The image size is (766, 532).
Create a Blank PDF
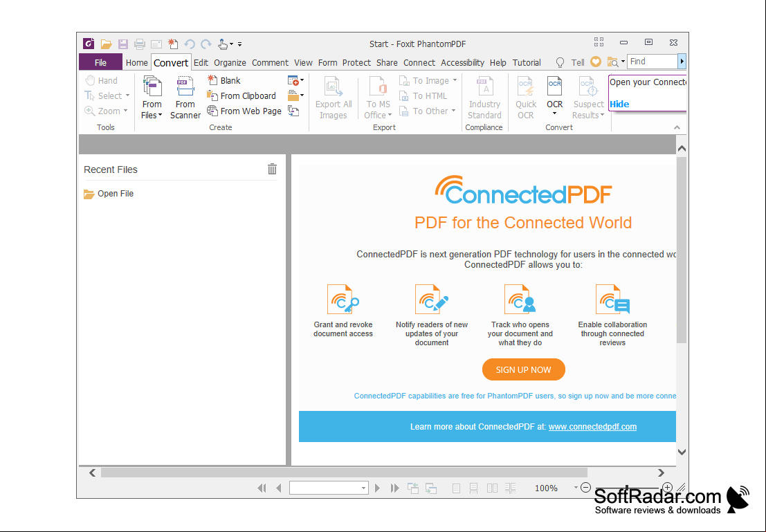coord(224,81)
